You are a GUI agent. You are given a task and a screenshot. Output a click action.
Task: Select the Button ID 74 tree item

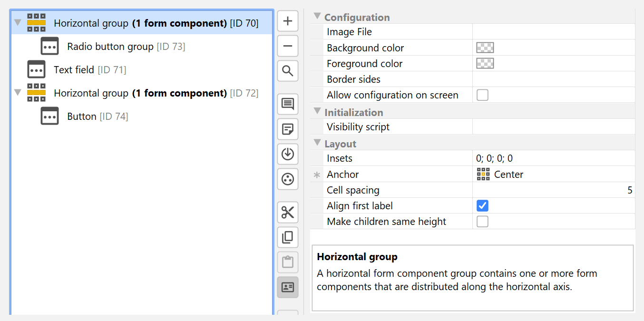click(x=82, y=117)
